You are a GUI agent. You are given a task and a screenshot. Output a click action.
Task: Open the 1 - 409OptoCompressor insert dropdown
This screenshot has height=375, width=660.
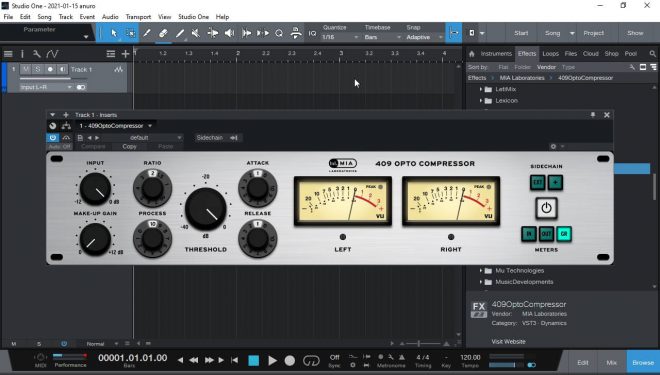pyautogui.click(x=116, y=126)
